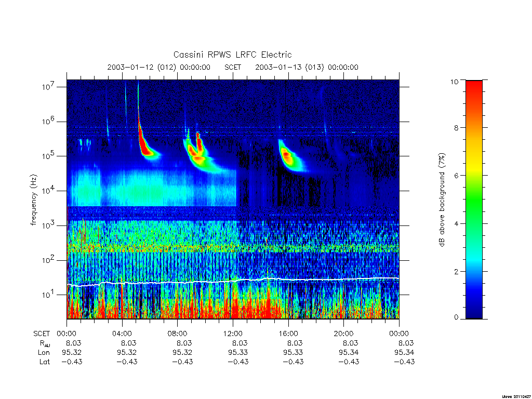Click the white trace line in the spectrogram

click(233, 281)
